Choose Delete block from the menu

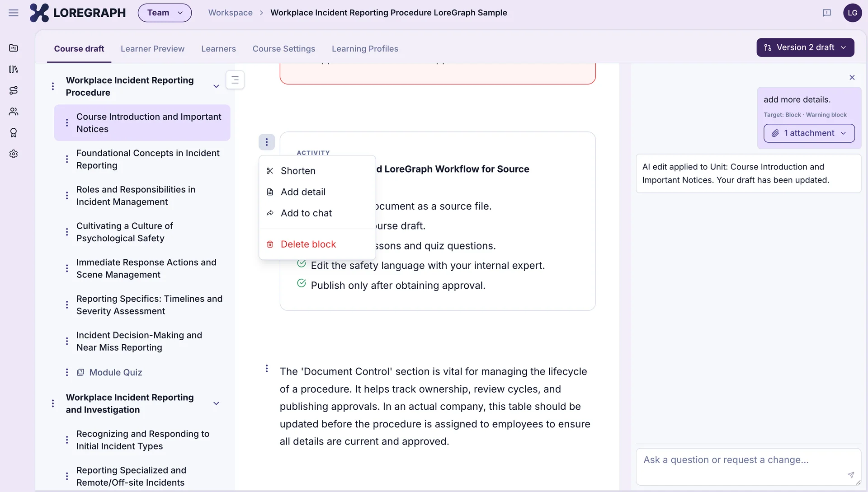317,244
